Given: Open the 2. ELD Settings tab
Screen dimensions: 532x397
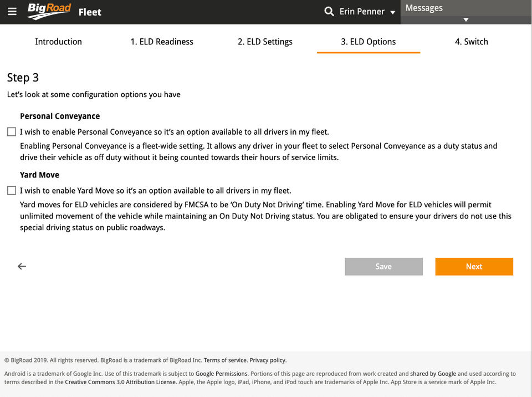Looking at the screenshot, I should point(265,42).
